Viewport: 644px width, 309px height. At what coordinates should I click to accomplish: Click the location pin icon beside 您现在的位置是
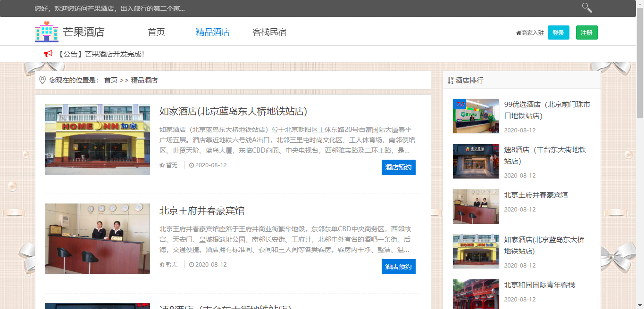pos(42,80)
